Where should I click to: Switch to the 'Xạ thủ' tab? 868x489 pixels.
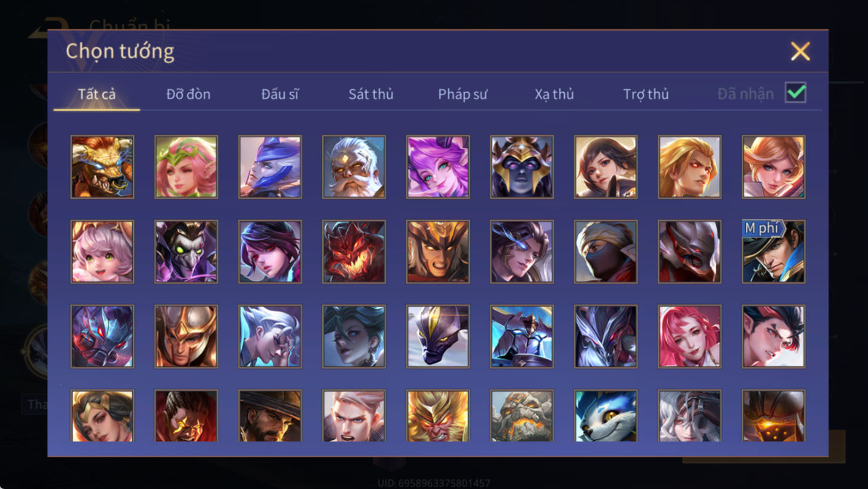pos(554,94)
